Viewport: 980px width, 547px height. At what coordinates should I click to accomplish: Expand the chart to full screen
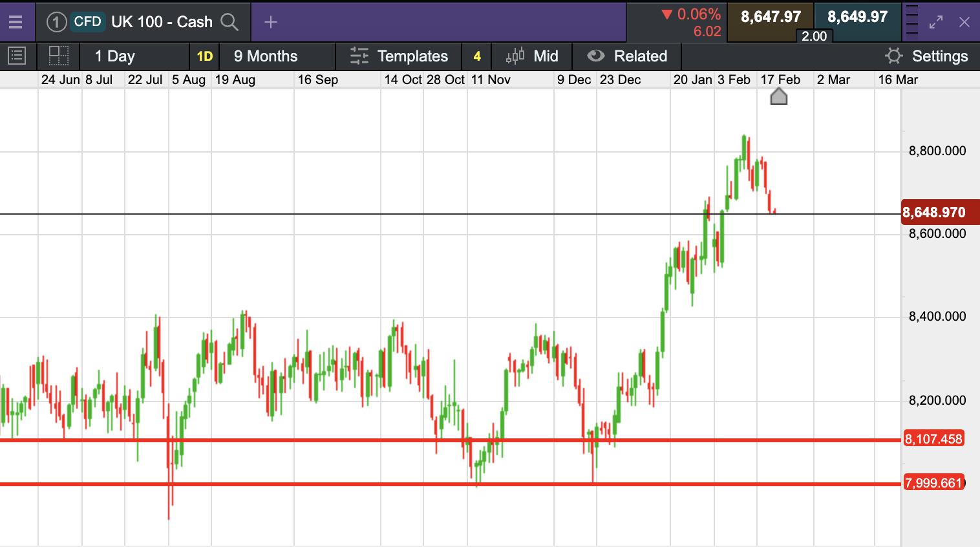click(x=936, y=23)
